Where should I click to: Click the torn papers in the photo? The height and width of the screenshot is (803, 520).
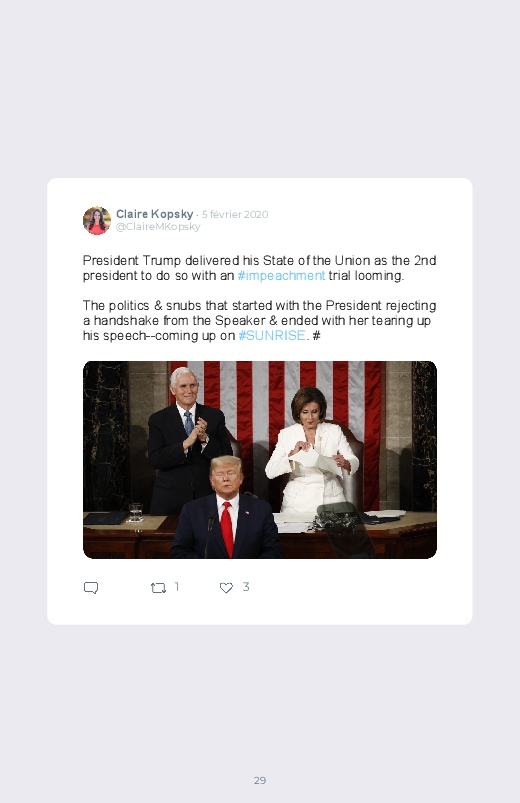point(318,461)
